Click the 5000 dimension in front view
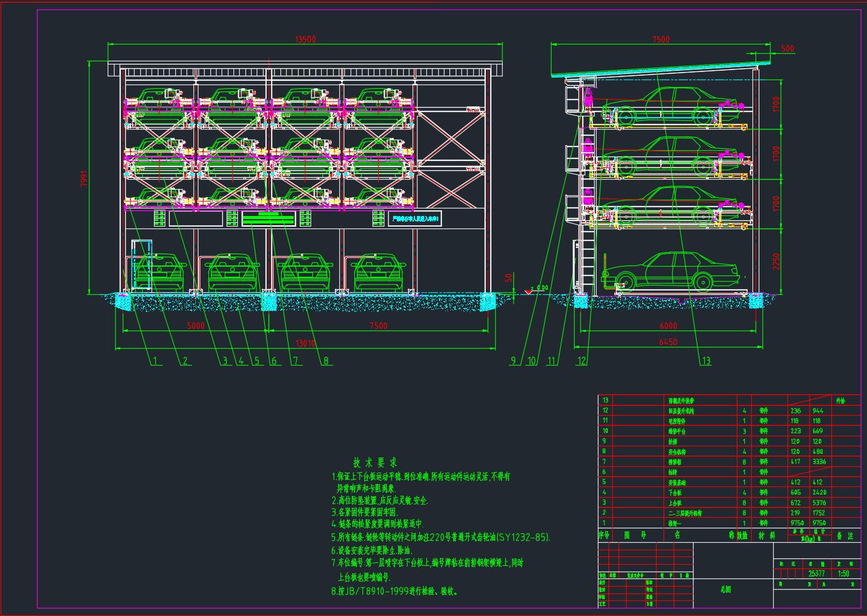 196,326
